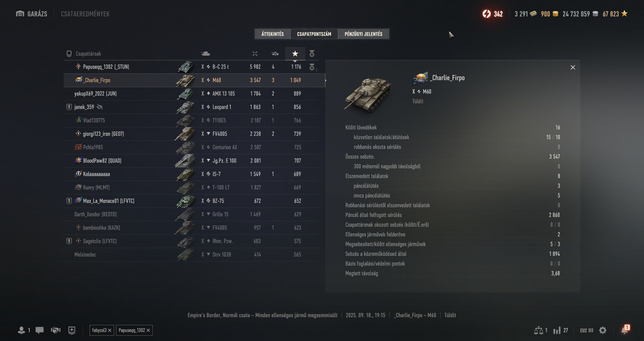Sort by destroyed vehicles icon column
This screenshot has width=644, height=341.
[275, 54]
